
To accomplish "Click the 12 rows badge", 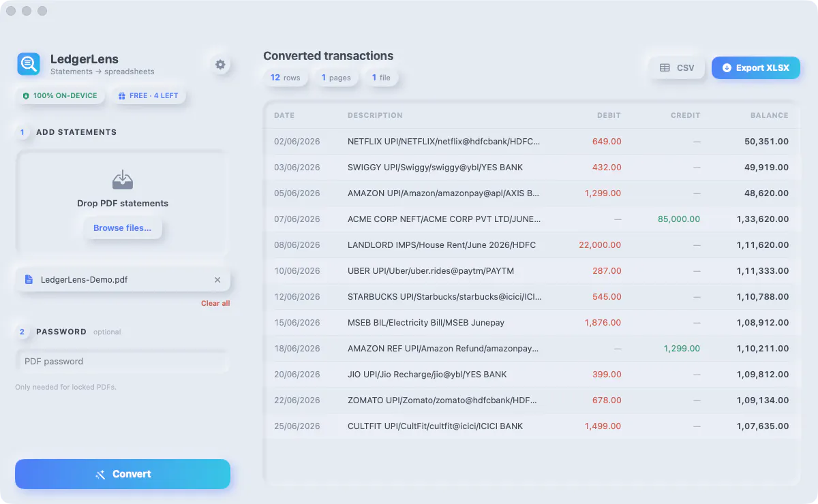I will point(285,78).
